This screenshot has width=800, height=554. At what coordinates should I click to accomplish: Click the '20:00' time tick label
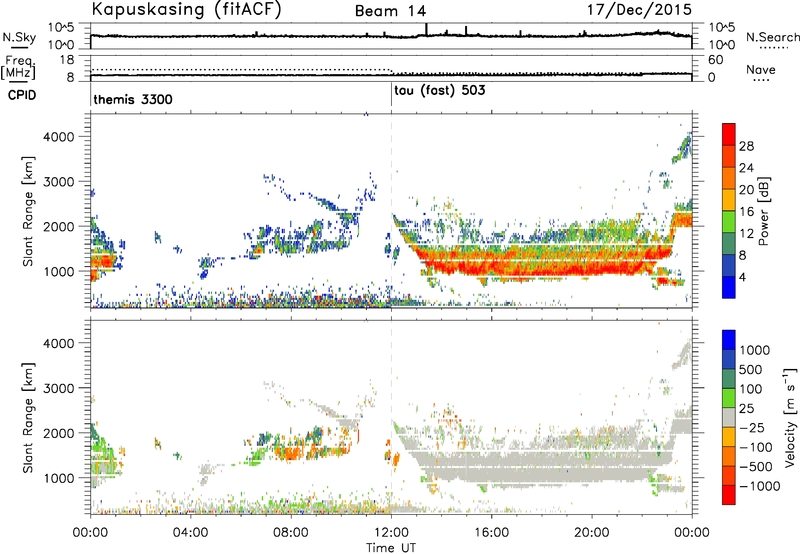coord(592,533)
